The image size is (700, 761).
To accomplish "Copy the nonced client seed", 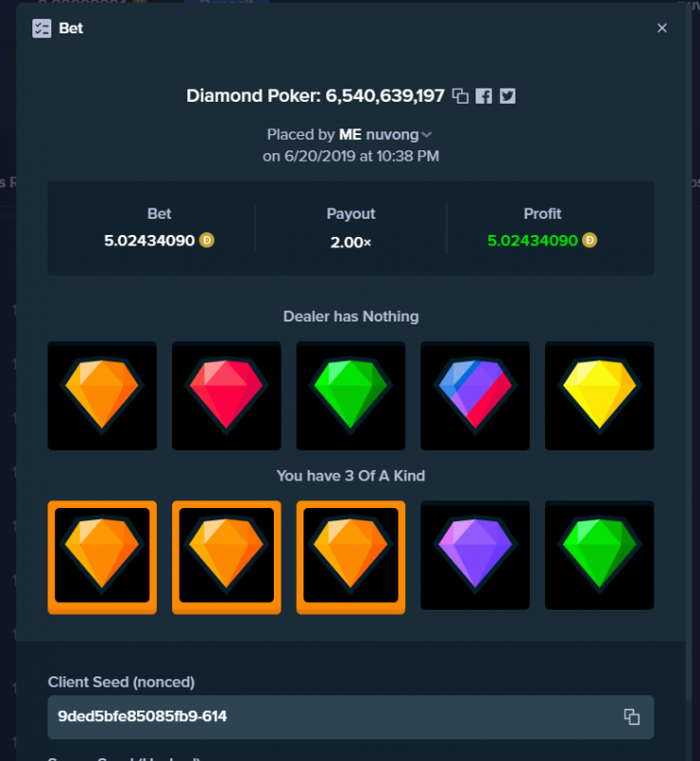I will coord(632,717).
